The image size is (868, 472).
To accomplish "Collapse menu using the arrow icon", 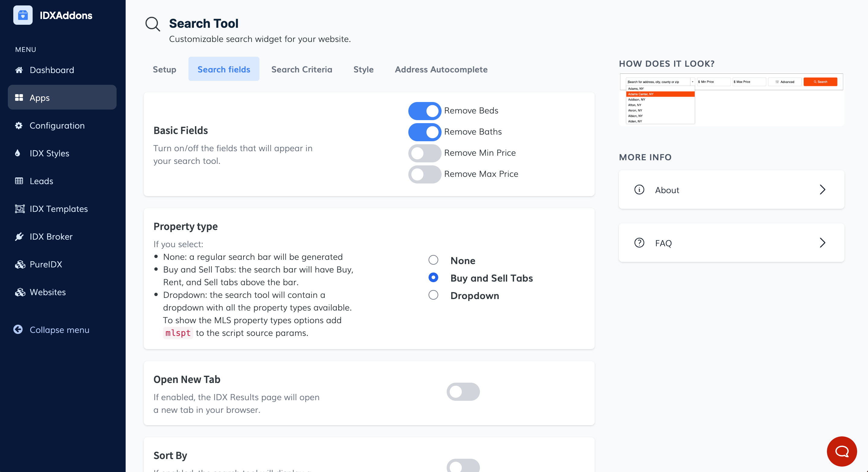I will tap(18, 330).
